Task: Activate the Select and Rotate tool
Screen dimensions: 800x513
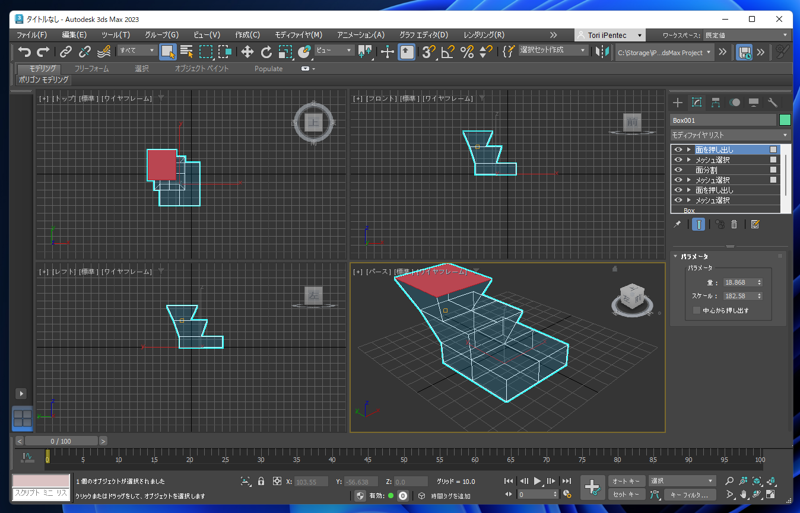Action: pyautogui.click(x=266, y=52)
